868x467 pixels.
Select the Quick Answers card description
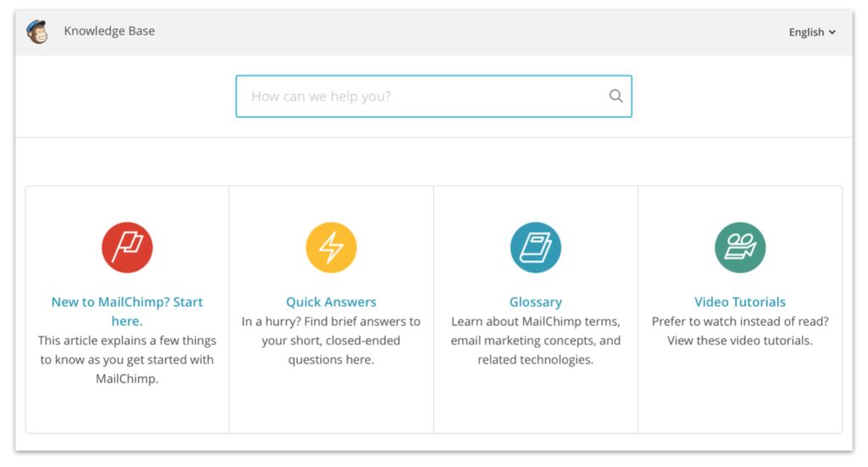(x=331, y=340)
